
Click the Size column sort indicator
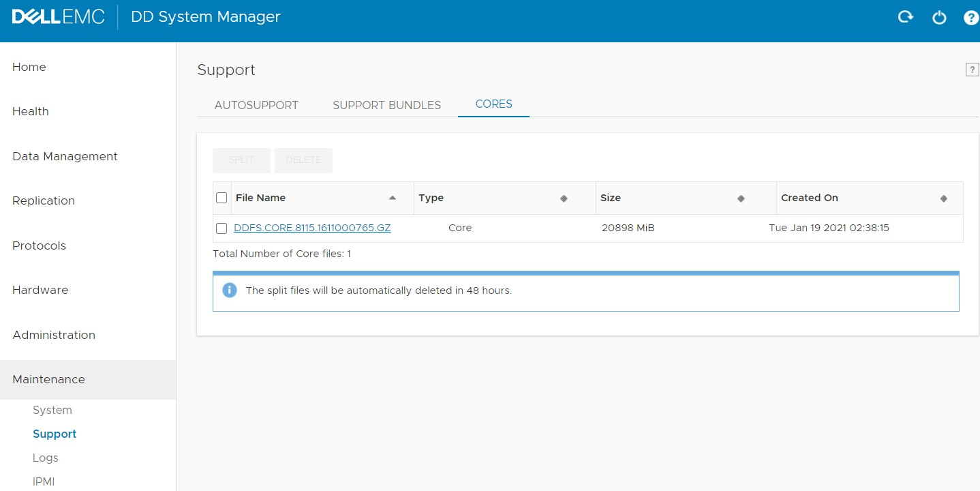coord(741,198)
